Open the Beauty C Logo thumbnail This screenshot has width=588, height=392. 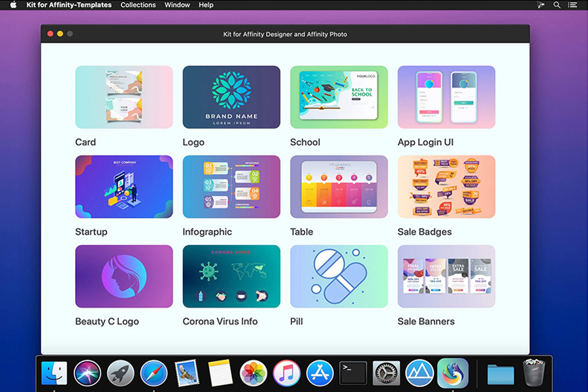pos(124,276)
